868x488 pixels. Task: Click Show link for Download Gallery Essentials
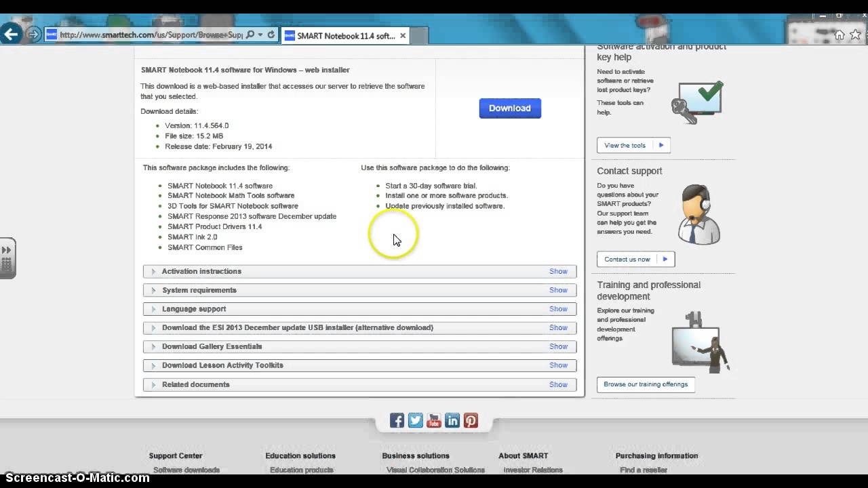point(558,346)
